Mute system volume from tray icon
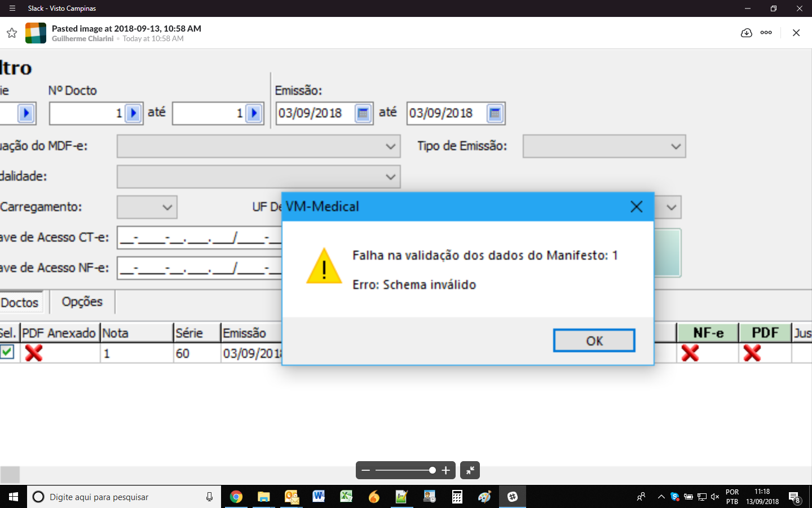Viewport: 812px width, 508px height. (715, 497)
